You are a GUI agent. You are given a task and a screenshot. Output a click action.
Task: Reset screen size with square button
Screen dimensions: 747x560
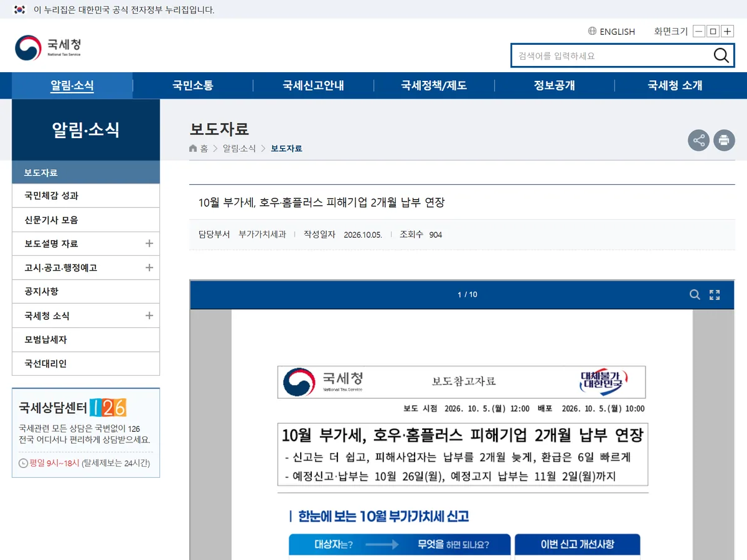pyautogui.click(x=713, y=31)
